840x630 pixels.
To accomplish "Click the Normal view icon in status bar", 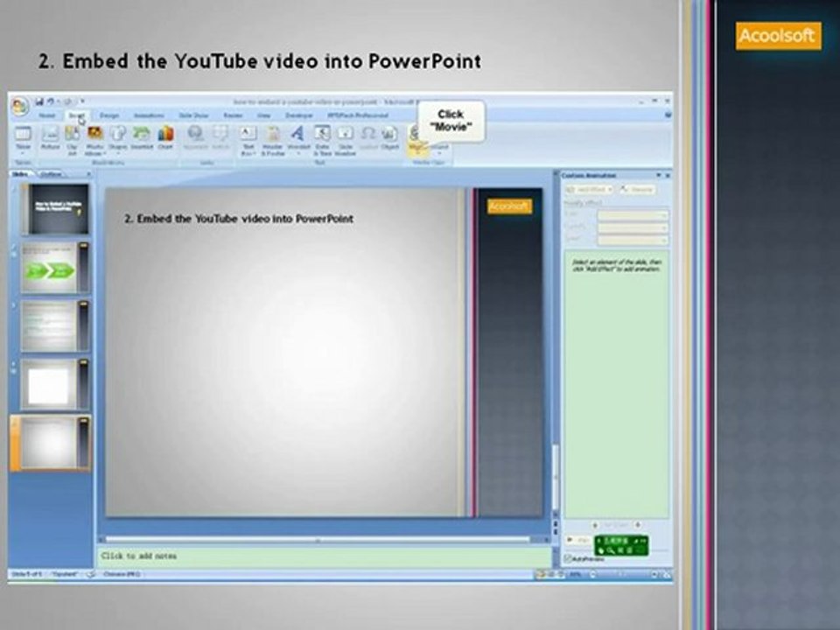I will [540, 574].
